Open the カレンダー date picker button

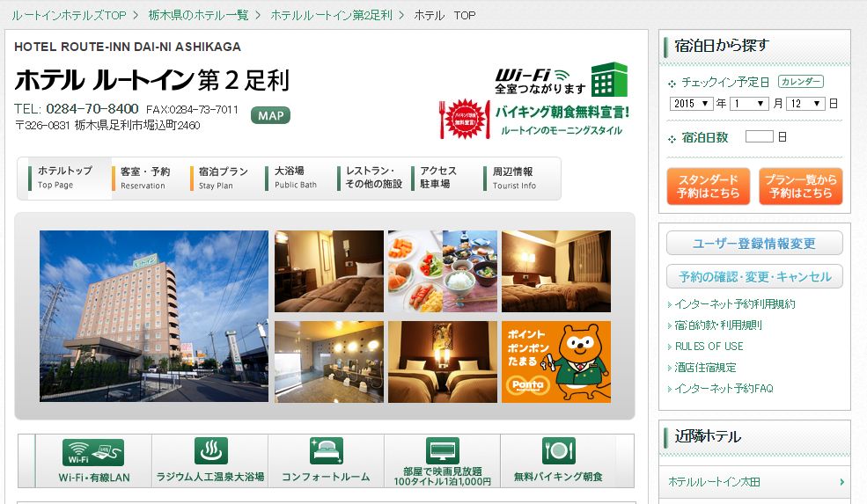click(801, 82)
